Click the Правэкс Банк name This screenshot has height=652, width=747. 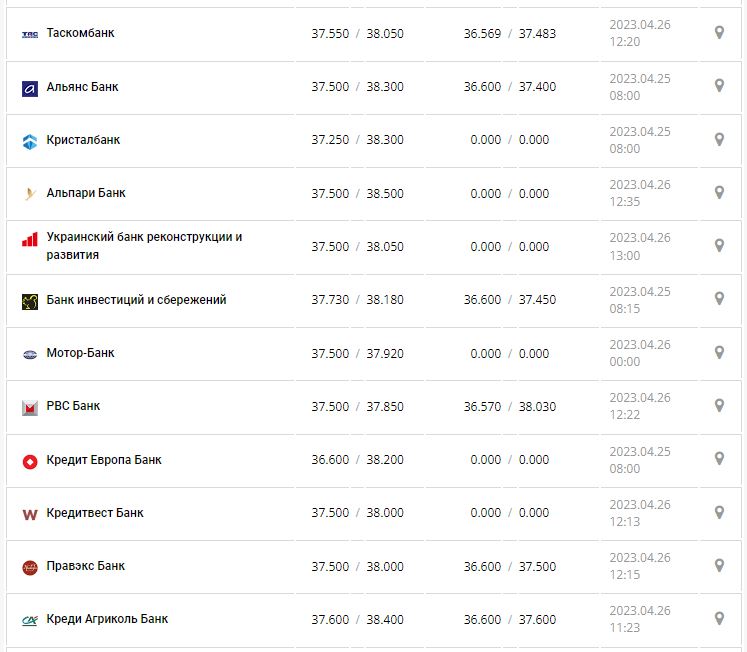[x=86, y=566]
